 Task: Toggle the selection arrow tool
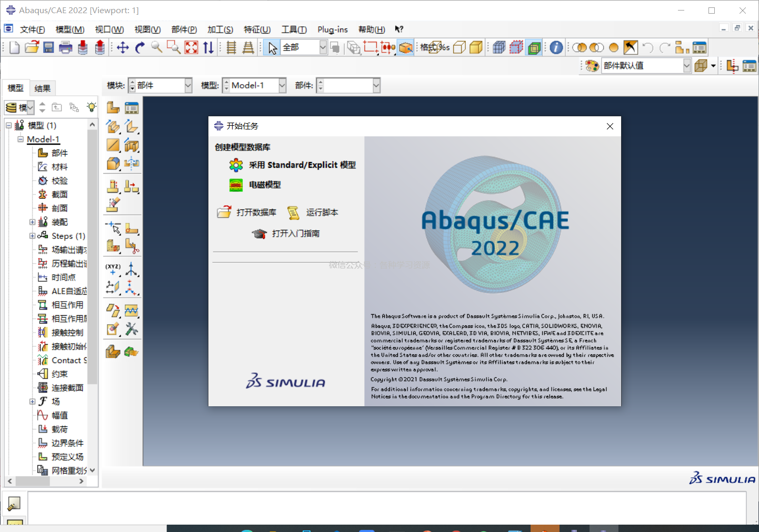272,48
